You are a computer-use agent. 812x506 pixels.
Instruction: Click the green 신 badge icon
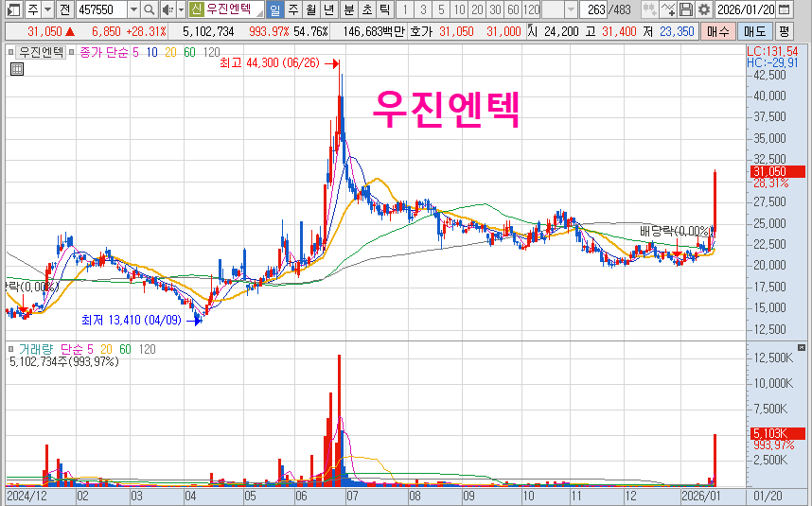point(196,9)
